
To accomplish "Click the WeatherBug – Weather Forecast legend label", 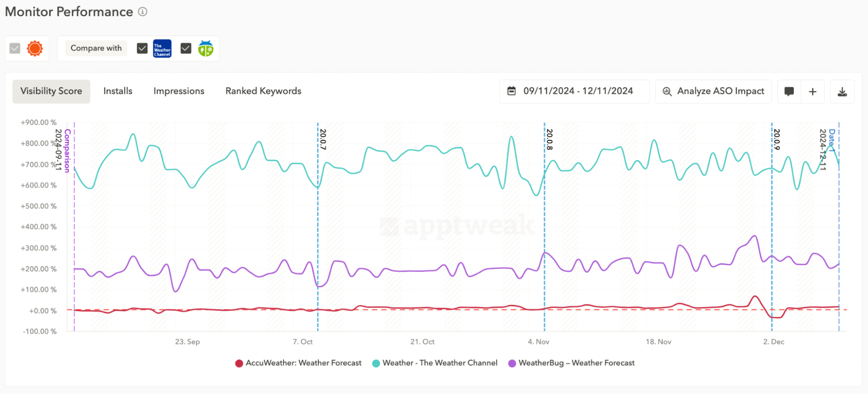I will tap(577, 363).
